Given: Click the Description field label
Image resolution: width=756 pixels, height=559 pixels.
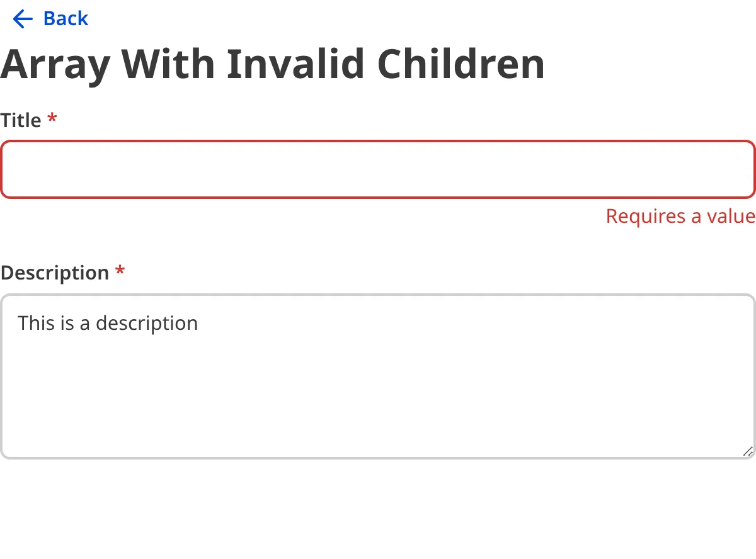Looking at the screenshot, I should pyautogui.click(x=55, y=273).
